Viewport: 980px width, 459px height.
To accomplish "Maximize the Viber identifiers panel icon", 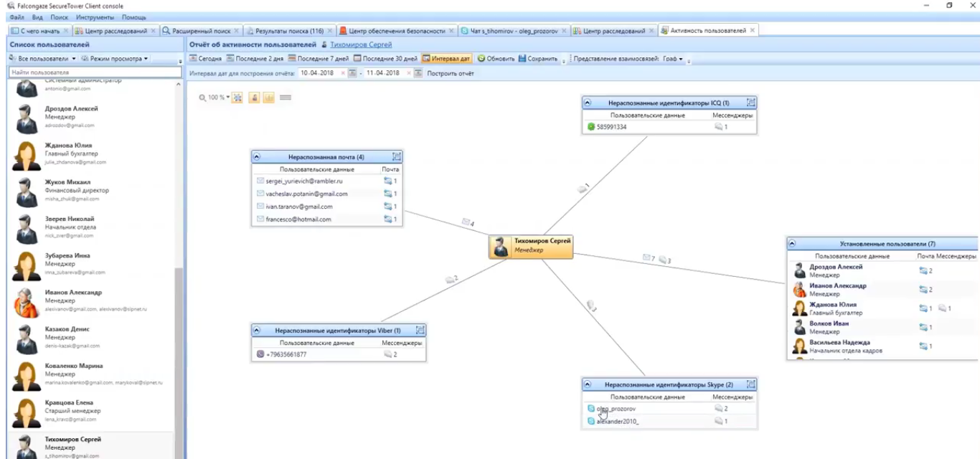I will 420,331.
